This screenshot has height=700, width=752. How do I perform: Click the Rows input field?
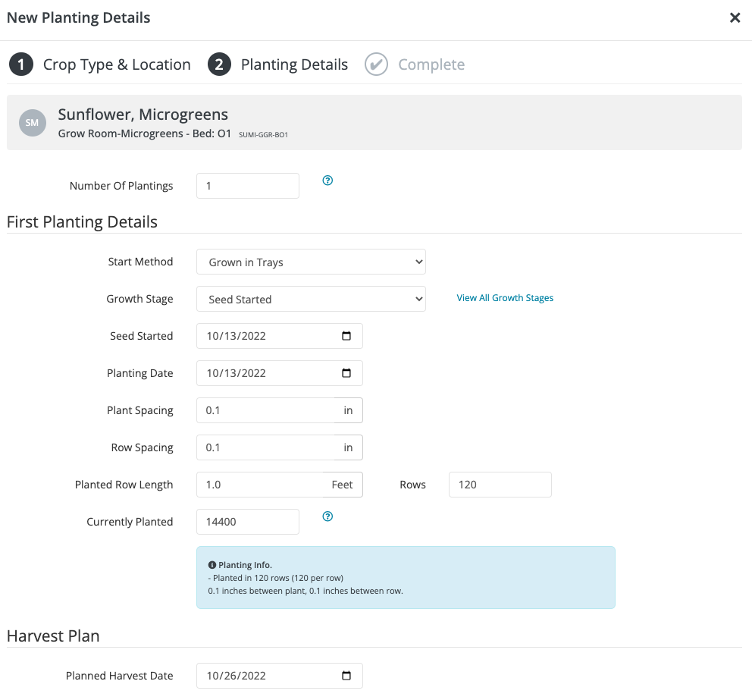pyautogui.click(x=500, y=485)
